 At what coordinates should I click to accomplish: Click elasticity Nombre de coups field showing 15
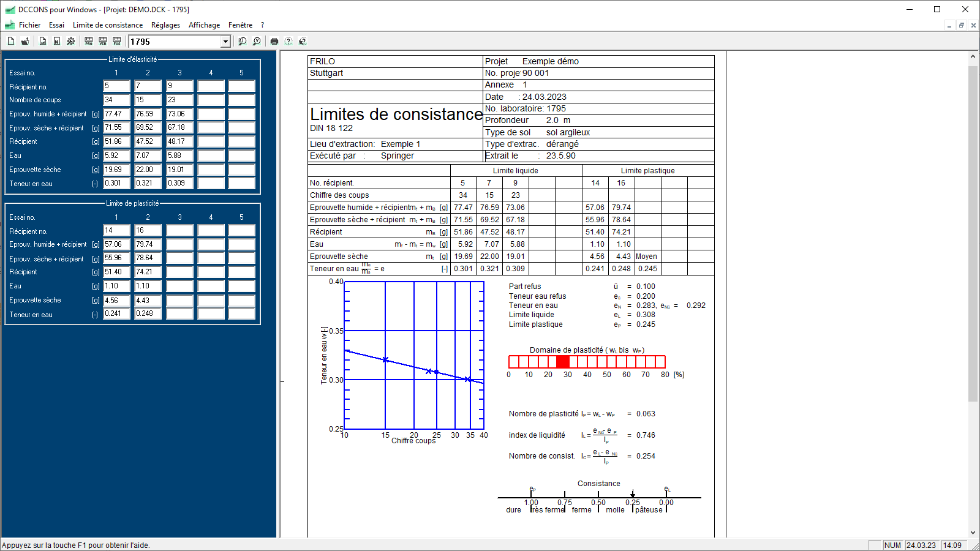click(x=148, y=100)
